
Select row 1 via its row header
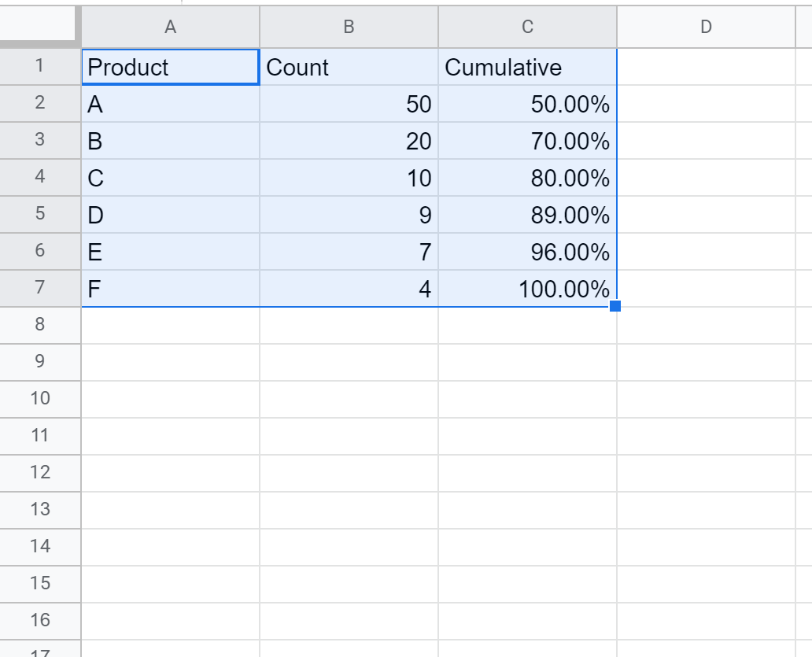[x=39, y=67]
